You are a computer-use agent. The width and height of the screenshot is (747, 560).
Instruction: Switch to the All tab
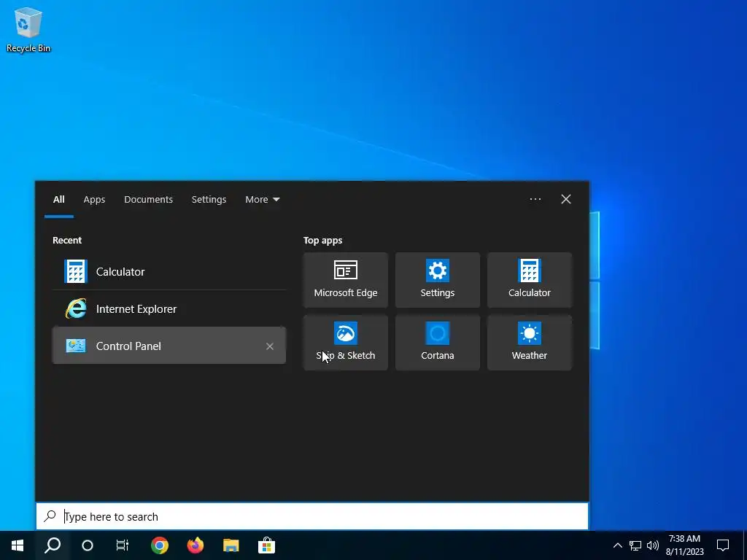58,200
